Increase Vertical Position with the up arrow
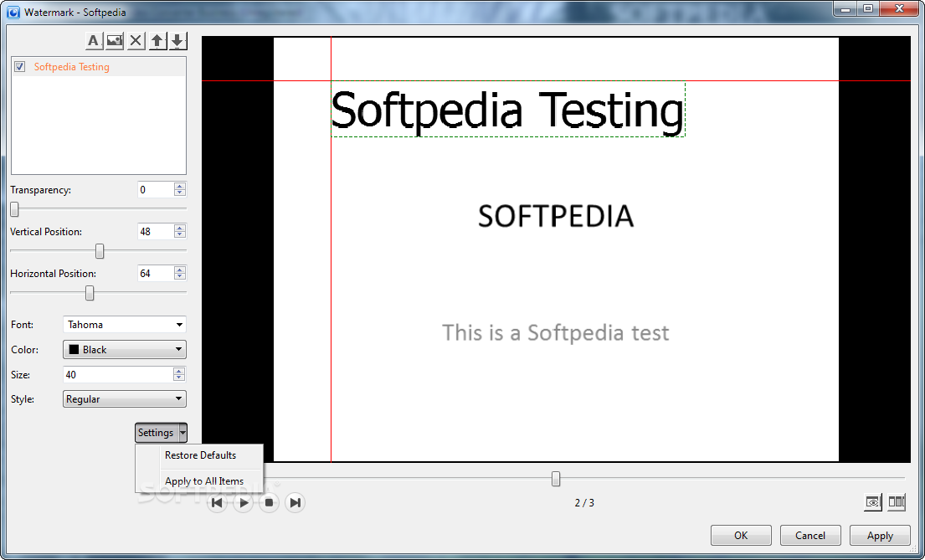Viewport: 925px width, 560px height. (180, 228)
